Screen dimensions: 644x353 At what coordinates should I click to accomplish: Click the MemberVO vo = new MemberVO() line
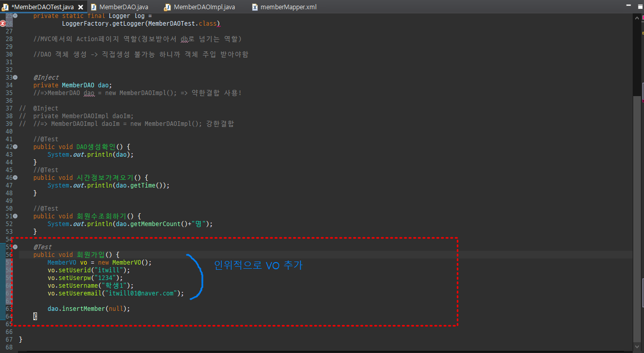pyautogui.click(x=100, y=263)
